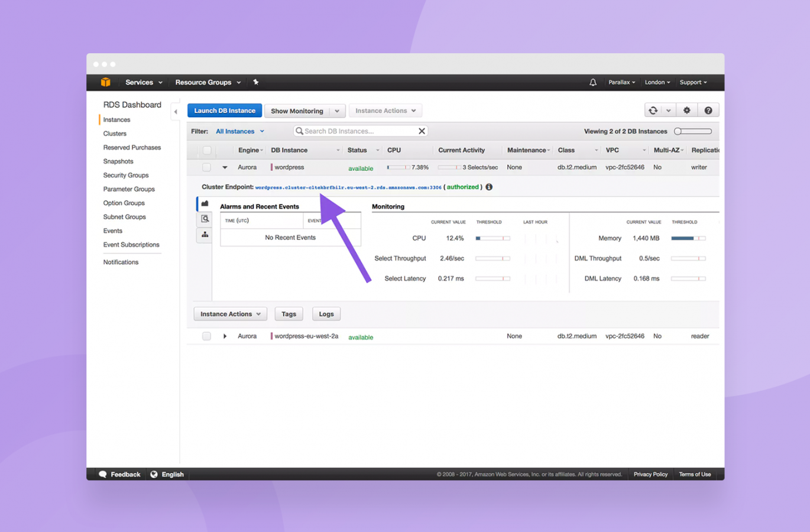Click the db.t2.medium class of wordpress row
The image size is (810, 532).
[576, 167]
